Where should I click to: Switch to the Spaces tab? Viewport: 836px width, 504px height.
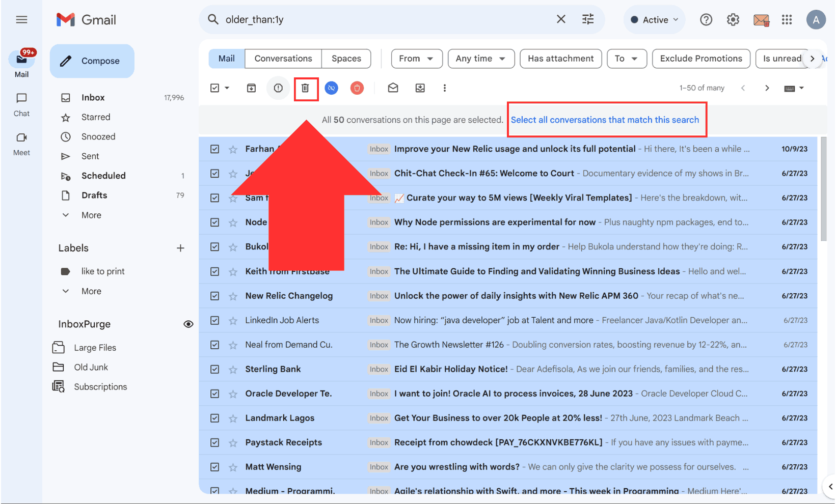click(346, 59)
